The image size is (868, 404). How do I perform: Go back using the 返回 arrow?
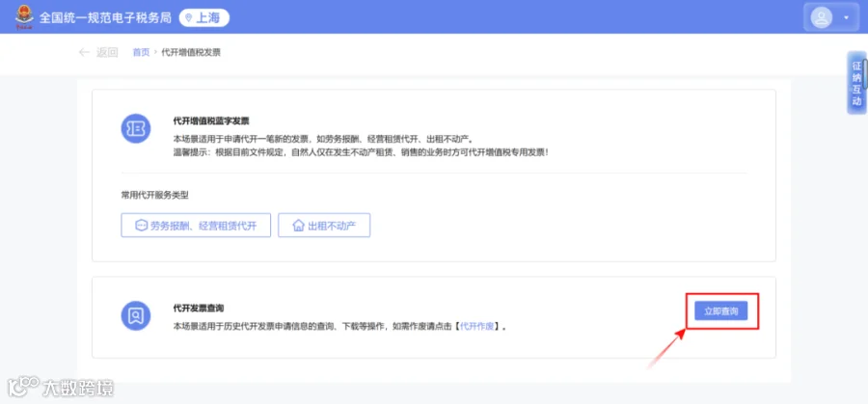(x=84, y=53)
